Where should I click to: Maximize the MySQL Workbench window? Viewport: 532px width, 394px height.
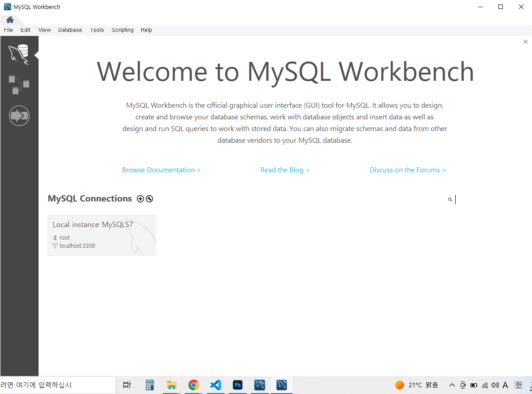pyautogui.click(x=501, y=7)
